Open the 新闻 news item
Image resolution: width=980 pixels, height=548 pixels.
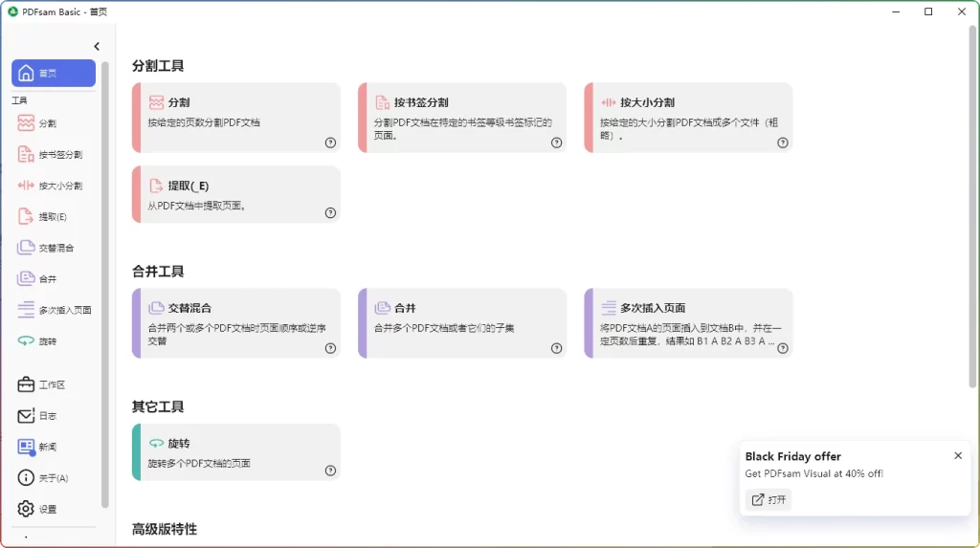tap(54, 447)
